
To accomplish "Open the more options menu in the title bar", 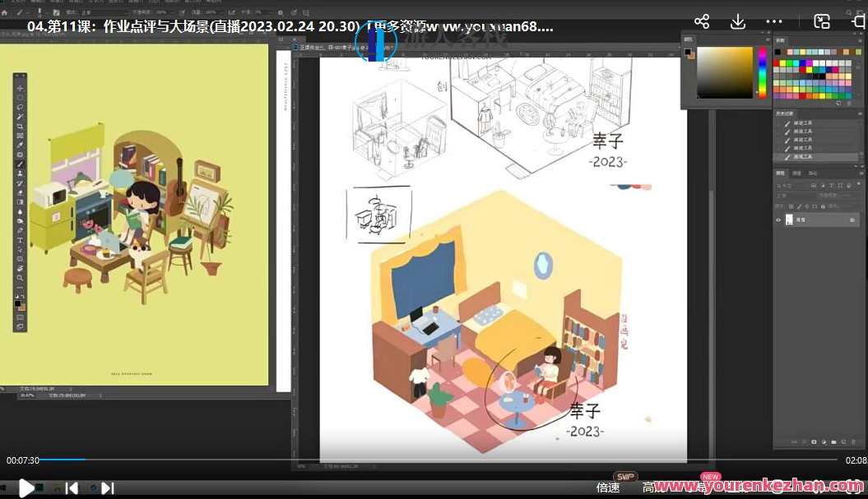I will click(x=776, y=21).
